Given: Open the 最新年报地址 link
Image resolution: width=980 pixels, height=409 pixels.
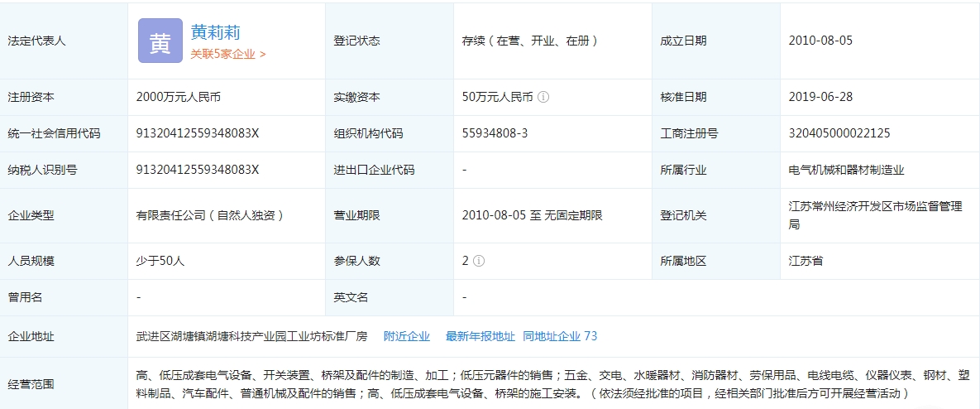Looking at the screenshot, I should tap(480, 336).
